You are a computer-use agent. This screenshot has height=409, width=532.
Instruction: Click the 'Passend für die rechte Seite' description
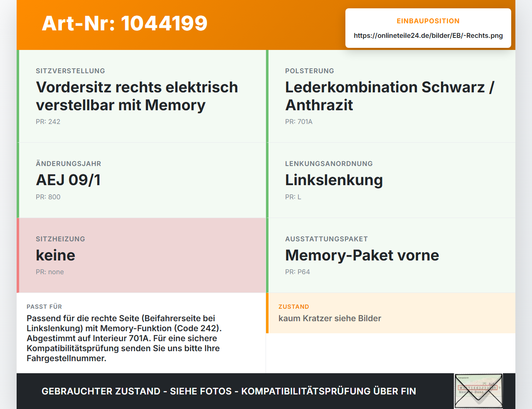[124, 338]
